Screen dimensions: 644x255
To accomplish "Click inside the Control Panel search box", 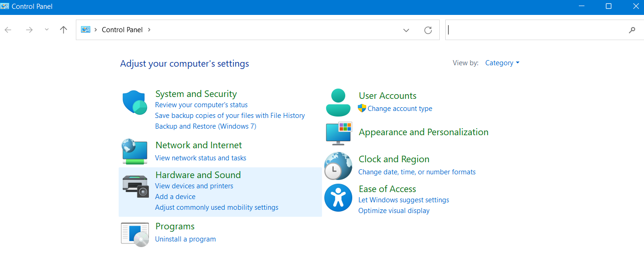I will coord(535,30).
